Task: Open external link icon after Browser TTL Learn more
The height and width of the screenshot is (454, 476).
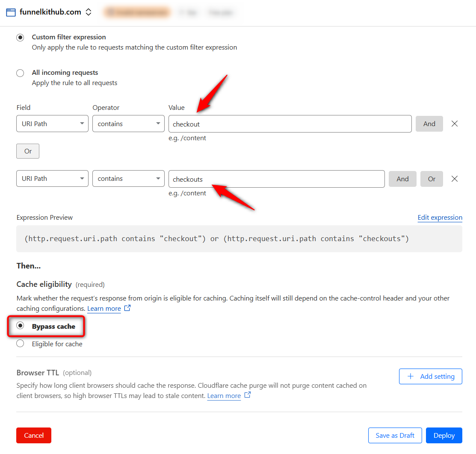Action: point(248,395)
